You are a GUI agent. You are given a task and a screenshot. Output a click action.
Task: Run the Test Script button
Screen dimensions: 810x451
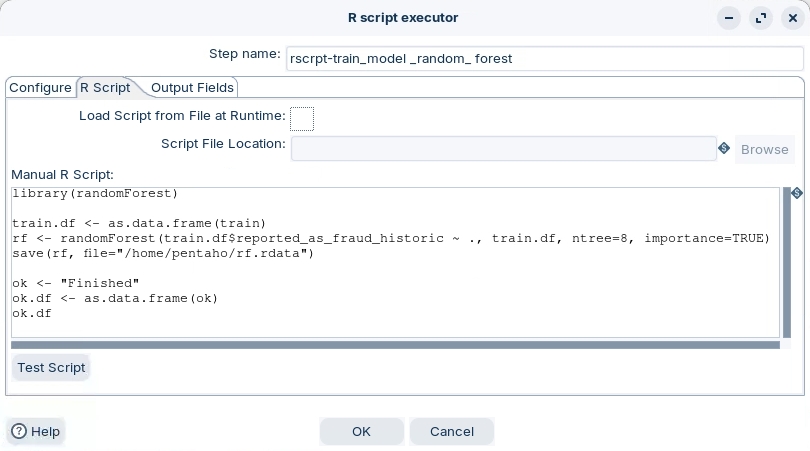click(x=51, y=367)
